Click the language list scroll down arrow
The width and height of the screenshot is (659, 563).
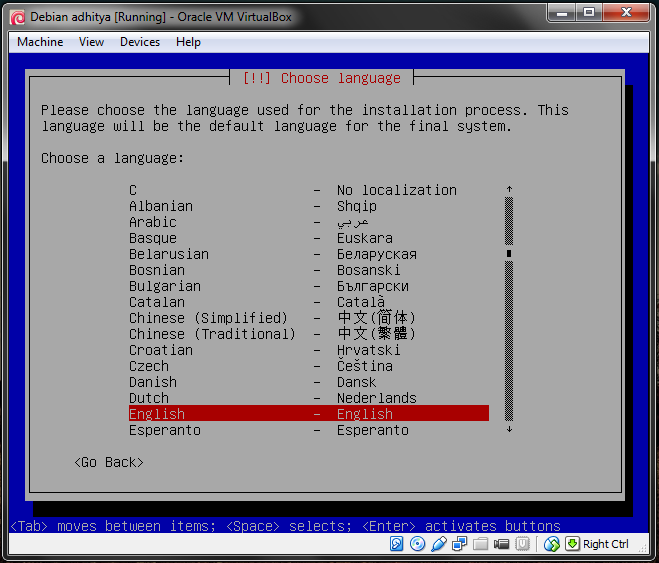(509, 429)
